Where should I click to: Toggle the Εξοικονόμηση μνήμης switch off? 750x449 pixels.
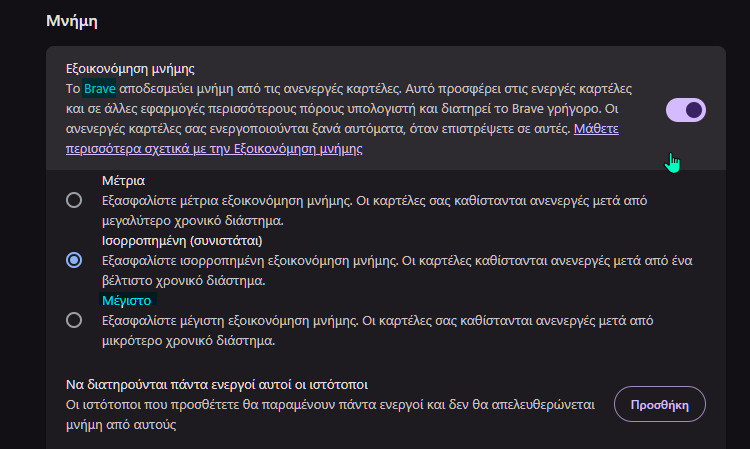[686, 110]
